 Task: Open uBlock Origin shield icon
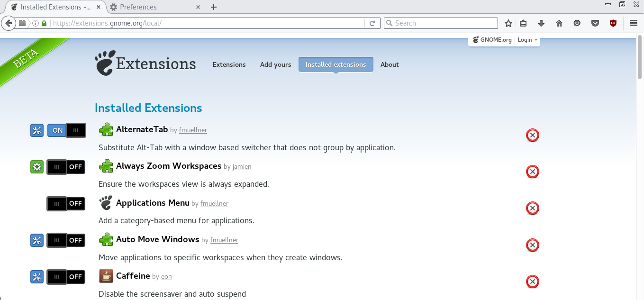click(613, 23)
